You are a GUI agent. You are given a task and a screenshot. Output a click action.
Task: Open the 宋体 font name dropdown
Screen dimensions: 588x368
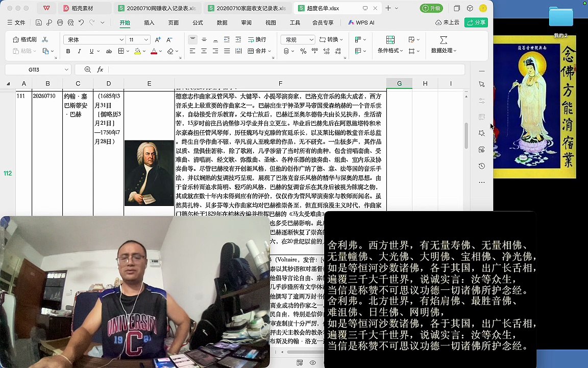point(121,39)
